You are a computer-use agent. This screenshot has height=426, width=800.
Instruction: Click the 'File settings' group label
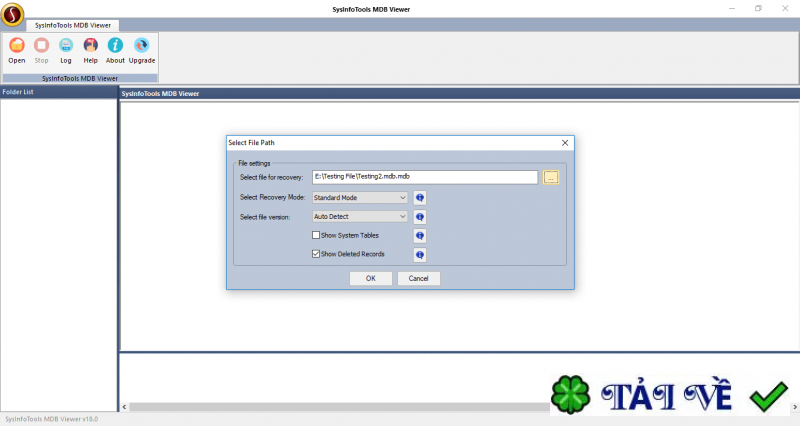click(x=254, y=163)
